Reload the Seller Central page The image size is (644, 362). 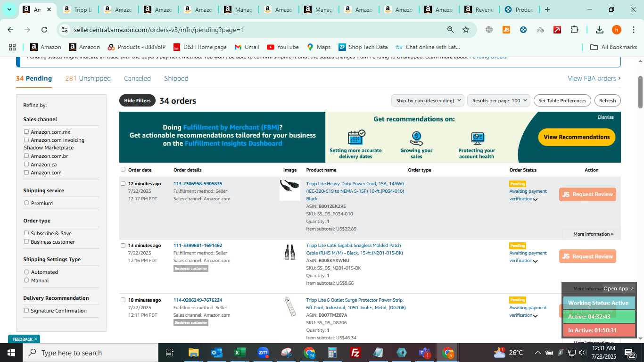44,30
